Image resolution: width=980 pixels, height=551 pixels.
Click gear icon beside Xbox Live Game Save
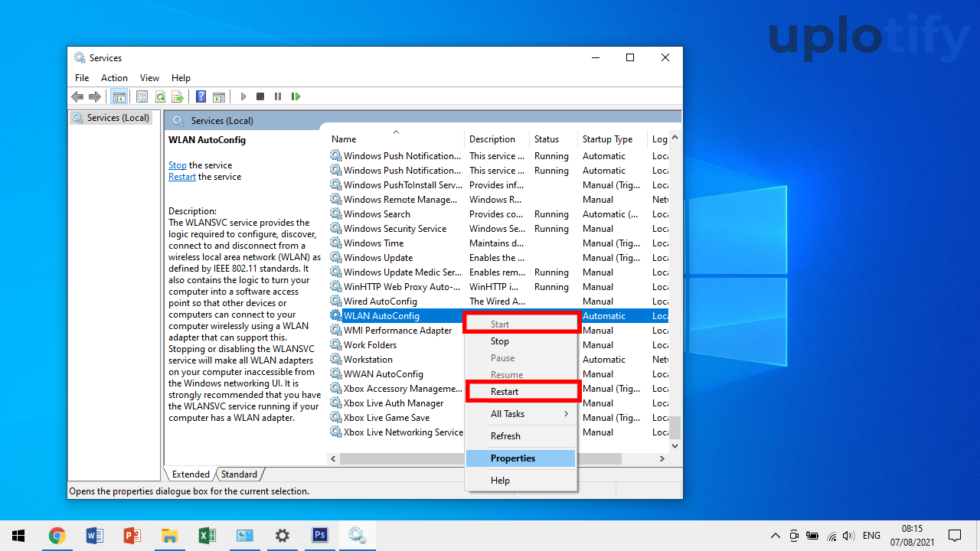click(x=335, y=418)
